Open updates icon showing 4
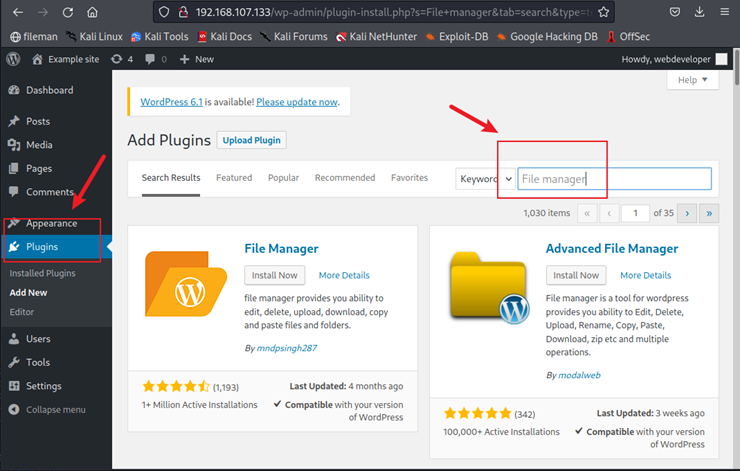740x471 pixels. click(122, 59)
